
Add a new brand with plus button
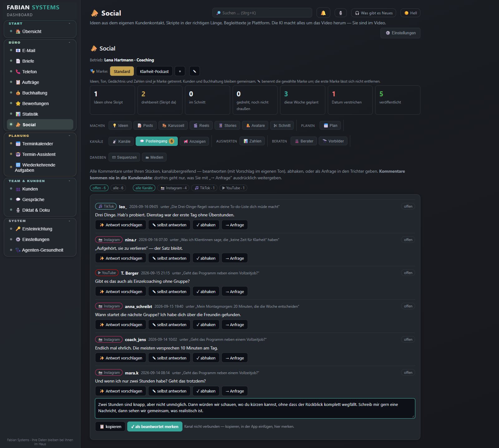[180, 71]
